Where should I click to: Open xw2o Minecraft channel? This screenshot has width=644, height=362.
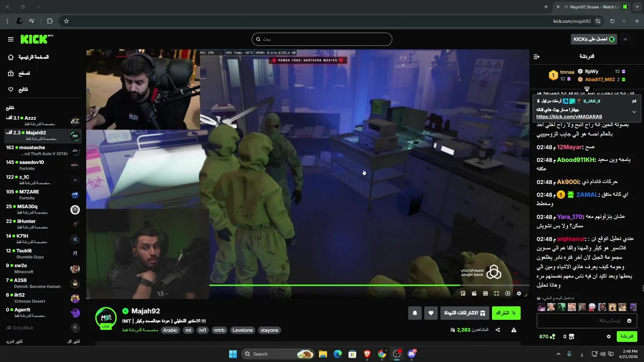pos(43,268)
